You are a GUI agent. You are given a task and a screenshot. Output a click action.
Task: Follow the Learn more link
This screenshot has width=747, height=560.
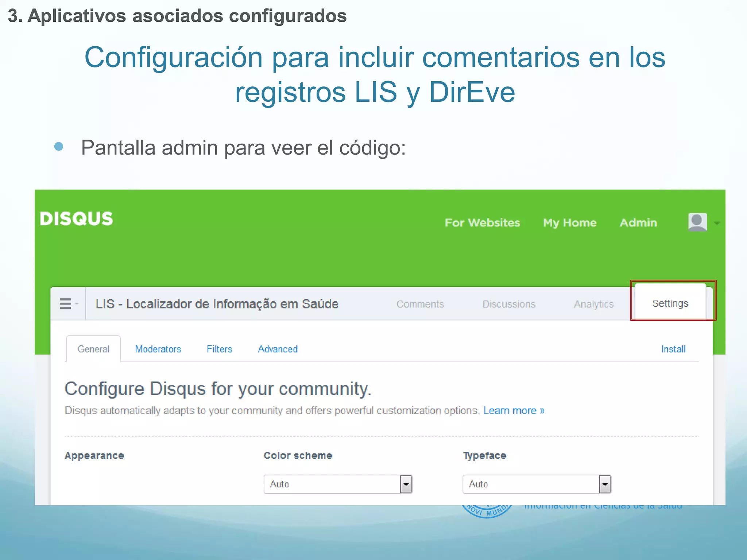[x=514, y=411]
